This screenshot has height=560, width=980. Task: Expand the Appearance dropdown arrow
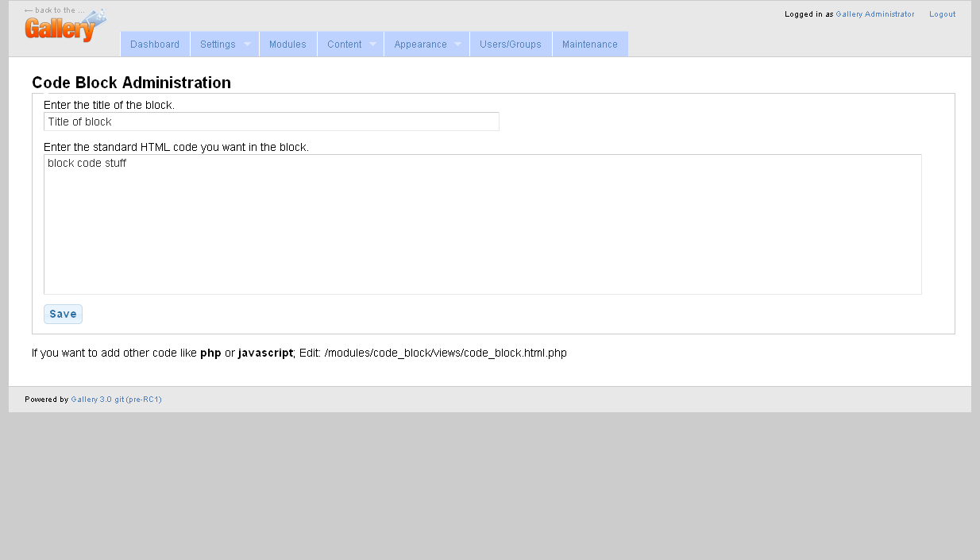coord(458,44)
